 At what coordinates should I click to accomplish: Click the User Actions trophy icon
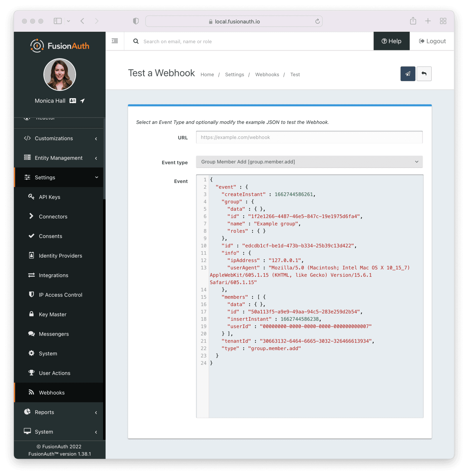[31, 373]
